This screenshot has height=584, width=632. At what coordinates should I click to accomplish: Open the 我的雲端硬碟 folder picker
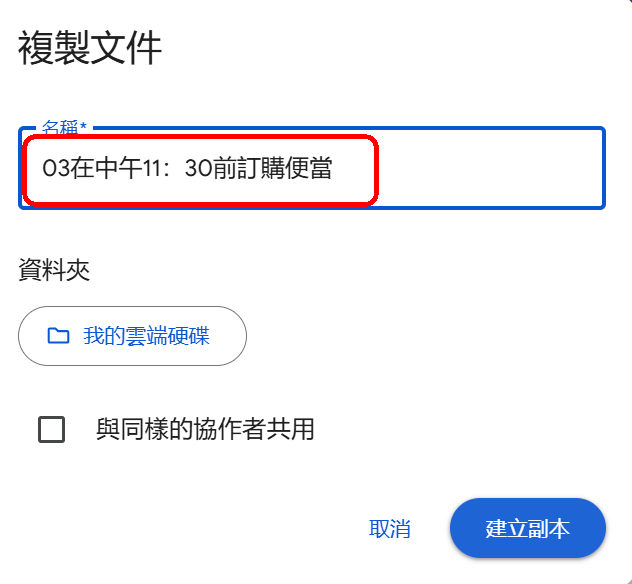[132, 336]
